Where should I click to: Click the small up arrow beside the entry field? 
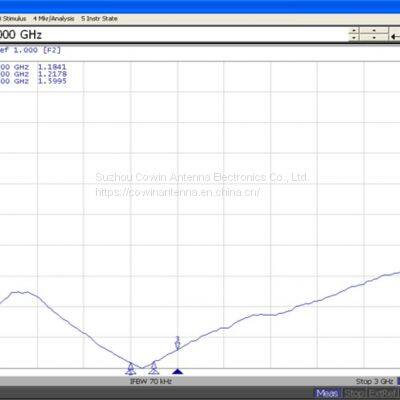(353, 31)
